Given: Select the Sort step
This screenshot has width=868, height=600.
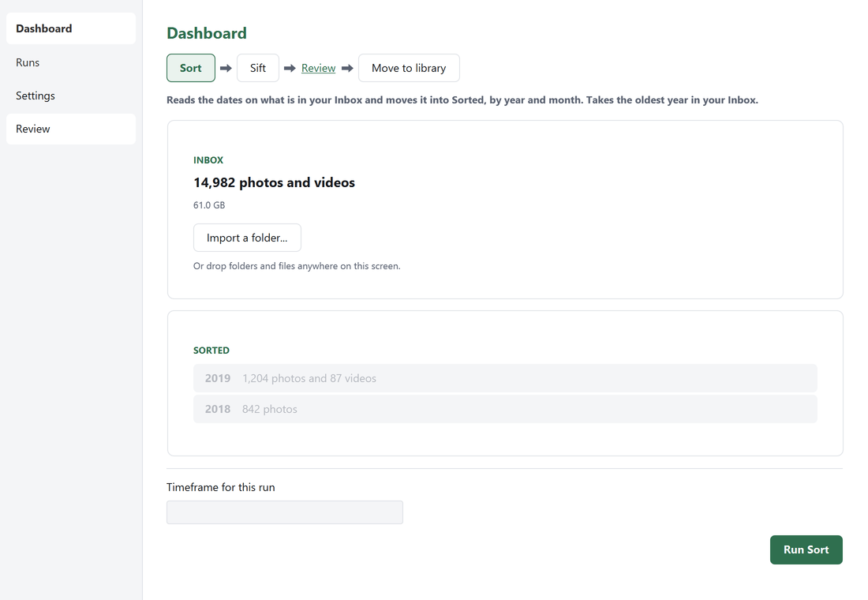Looking at the screenshot, I should tap(191, 68).
